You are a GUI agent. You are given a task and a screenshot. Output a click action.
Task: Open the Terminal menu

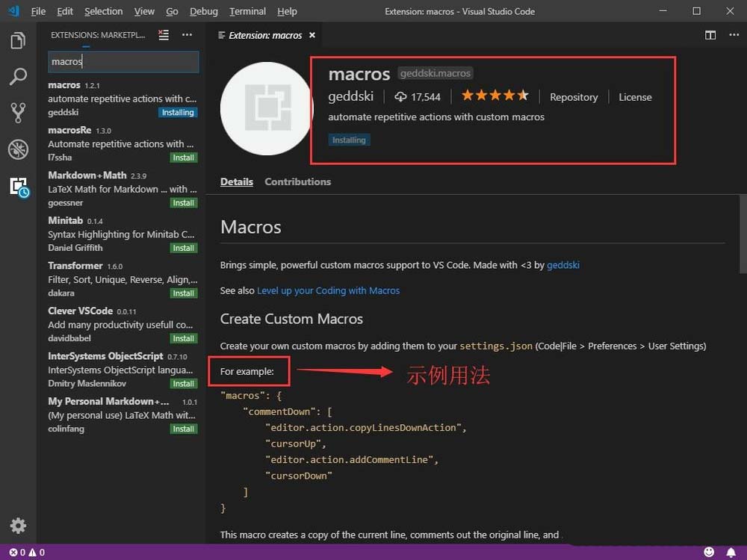(x=247, y=11)
